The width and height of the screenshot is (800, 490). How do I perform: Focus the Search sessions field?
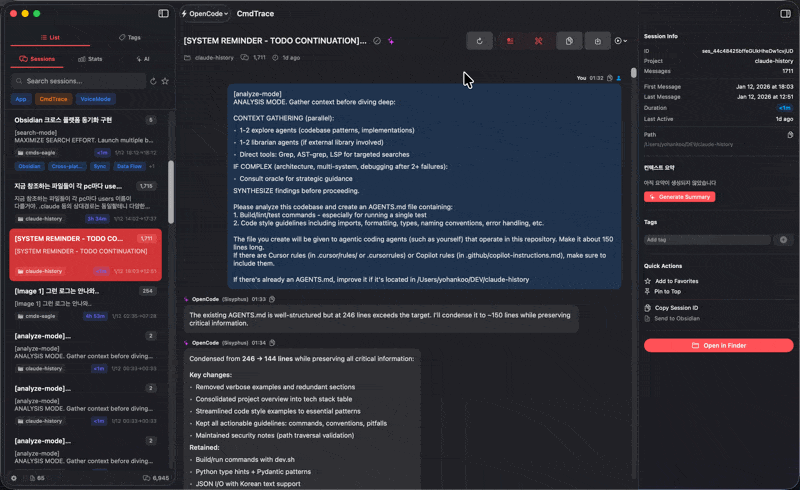[x=79, y=81]
